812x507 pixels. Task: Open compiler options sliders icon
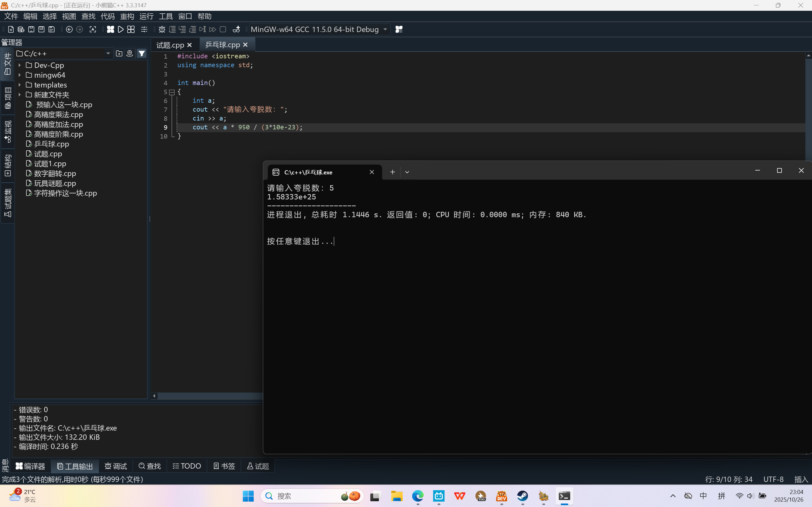[144, 29]
